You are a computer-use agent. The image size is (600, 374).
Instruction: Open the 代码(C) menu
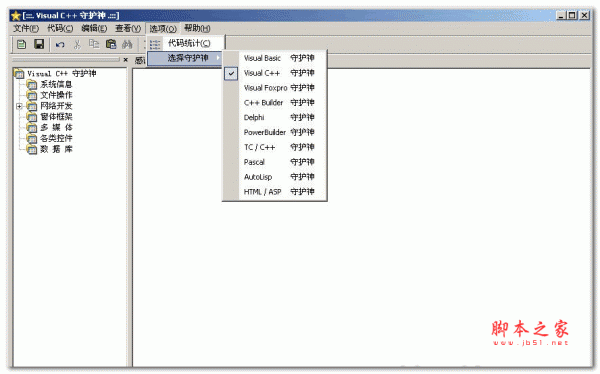click(x=60, y=28)
